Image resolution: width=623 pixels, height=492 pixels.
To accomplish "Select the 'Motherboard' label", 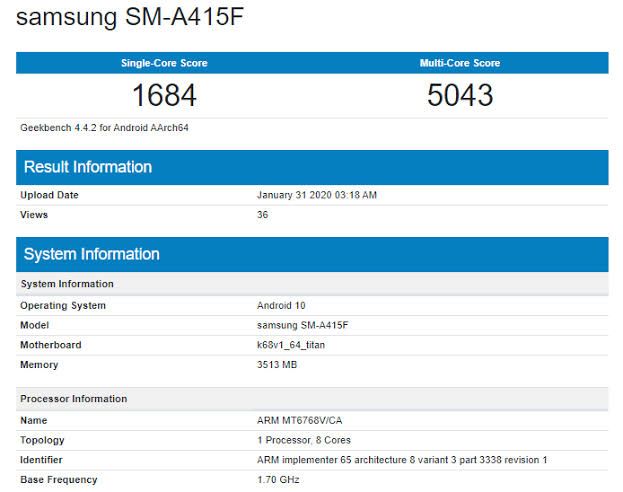I will [50, 345].
